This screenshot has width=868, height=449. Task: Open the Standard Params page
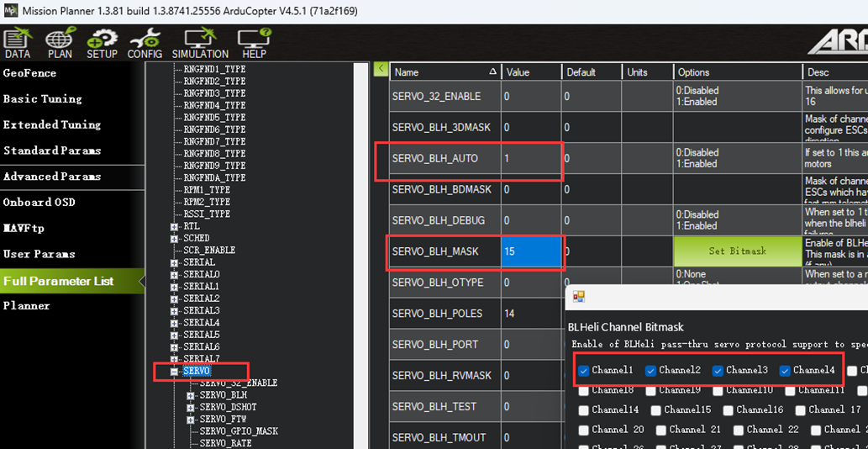click(x=52, y=151)
